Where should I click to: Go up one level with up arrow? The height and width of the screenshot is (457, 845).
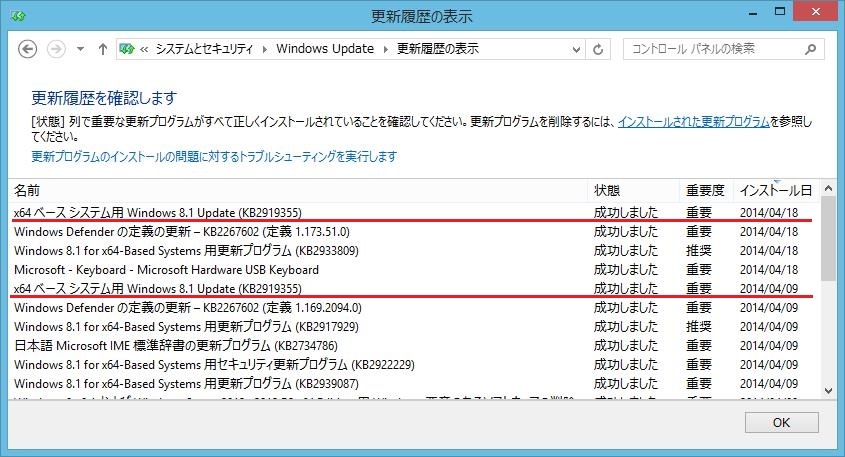coord(102,49)
